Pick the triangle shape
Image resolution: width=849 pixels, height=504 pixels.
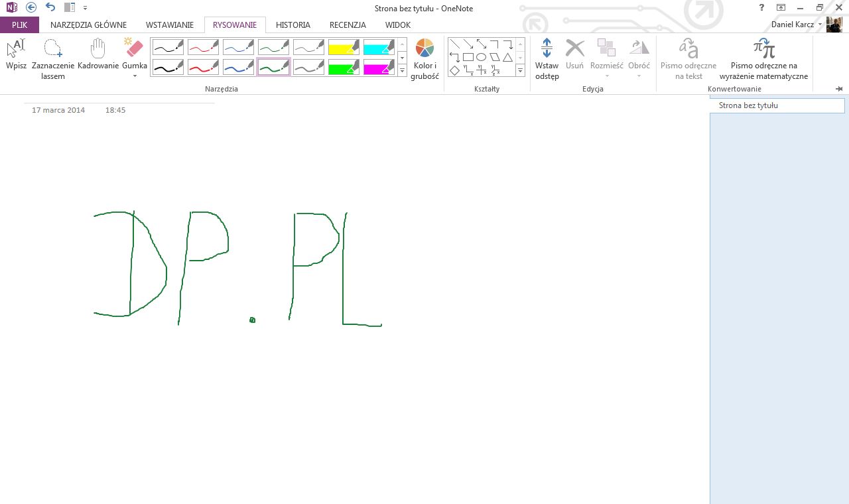point(507,57)
